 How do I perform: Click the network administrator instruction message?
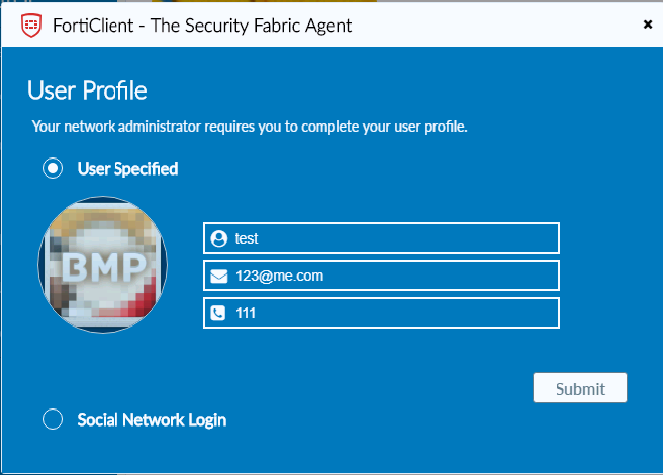(249, 126)
